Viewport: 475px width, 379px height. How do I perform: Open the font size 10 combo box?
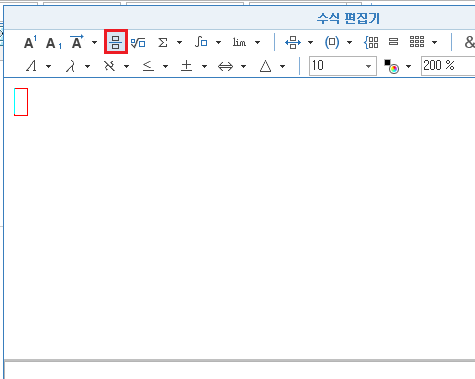pos(343,66)
